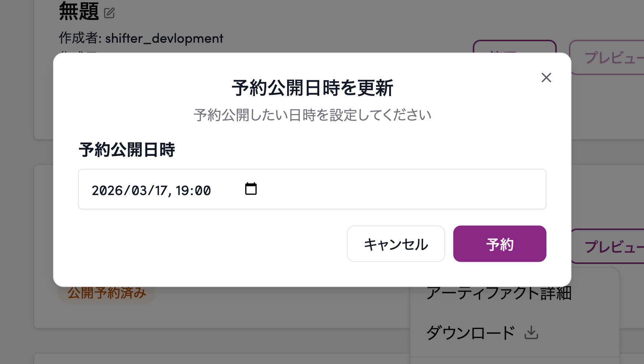This screenshot has height=364, width=644.
Task: Select the day 17 segment of the date
Action: coord(161,191)
